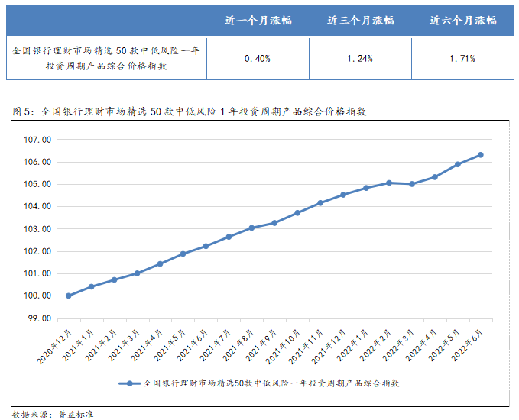The image size is (519, 420).
Task: Click the index name cell in table row
Action: [107, 58]
